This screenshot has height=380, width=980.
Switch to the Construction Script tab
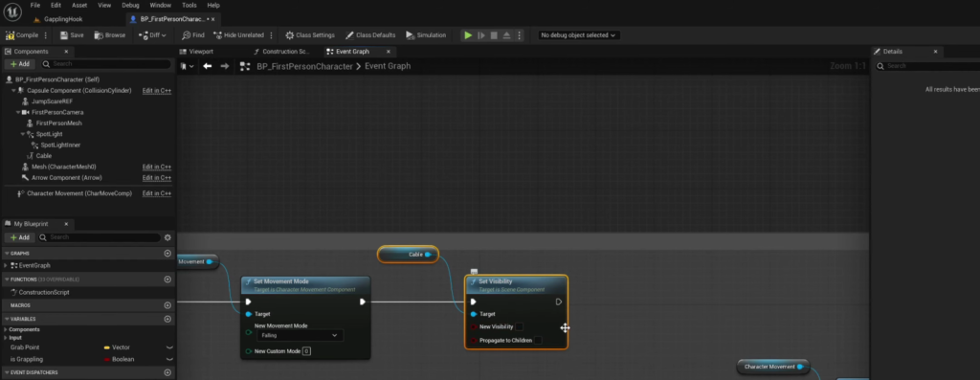[x=285, y=52]
